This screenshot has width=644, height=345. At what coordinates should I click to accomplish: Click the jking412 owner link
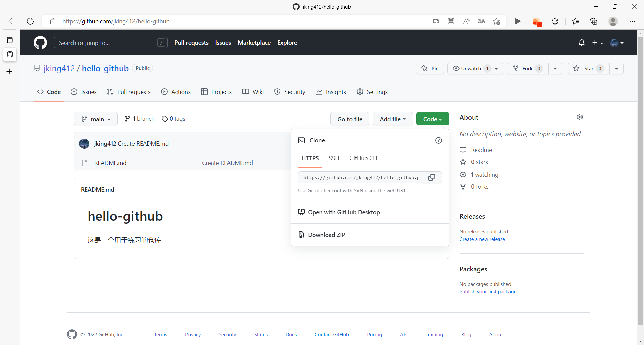[59, 68]
